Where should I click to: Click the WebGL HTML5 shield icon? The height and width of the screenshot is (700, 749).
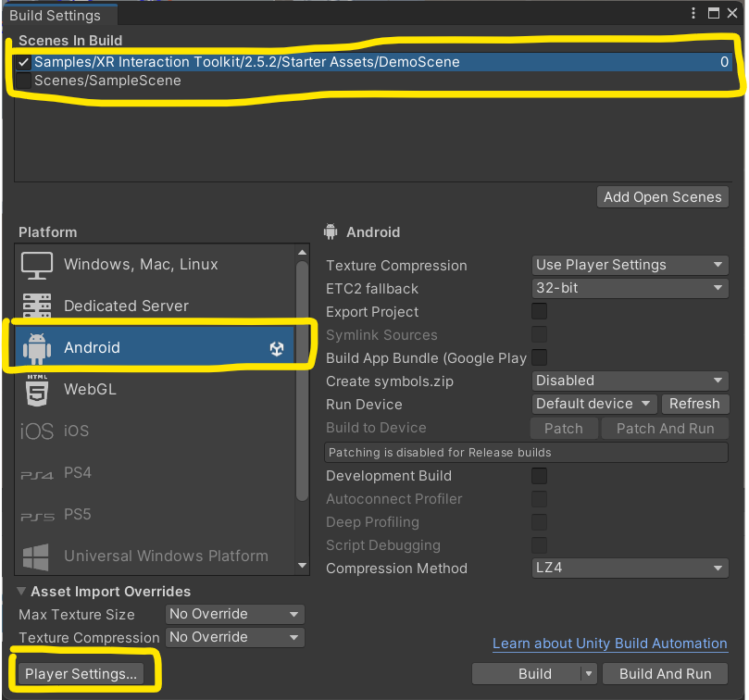[37, 390]
